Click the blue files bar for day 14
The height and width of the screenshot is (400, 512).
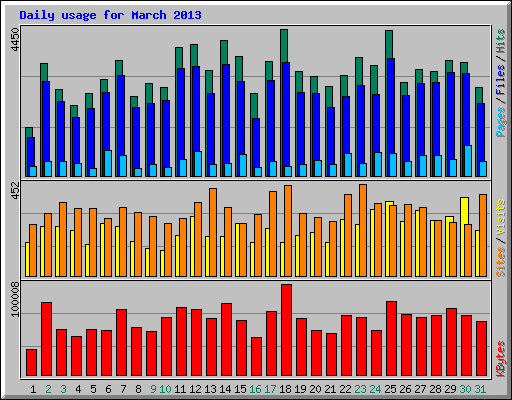coord(226,113)
